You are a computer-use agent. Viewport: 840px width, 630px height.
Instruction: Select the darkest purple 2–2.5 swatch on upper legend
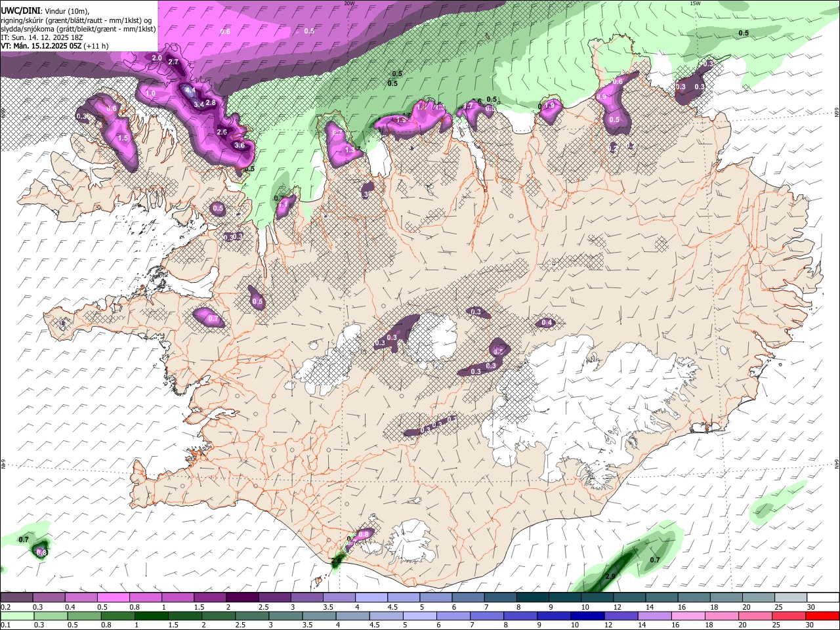pyautogui.click(x=243, y=598)
